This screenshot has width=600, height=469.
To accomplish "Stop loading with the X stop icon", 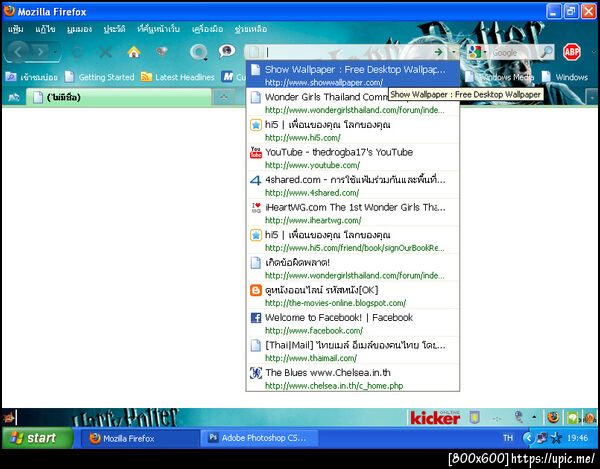I will (105, 52).
